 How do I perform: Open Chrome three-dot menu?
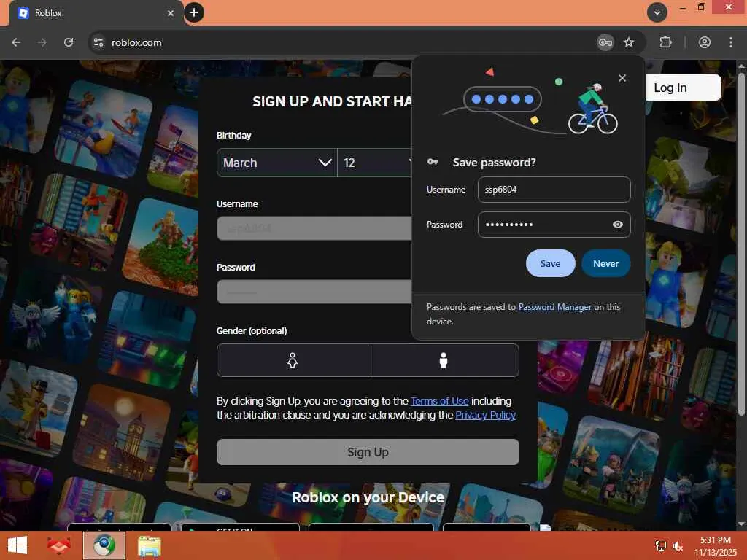[731, 42]
